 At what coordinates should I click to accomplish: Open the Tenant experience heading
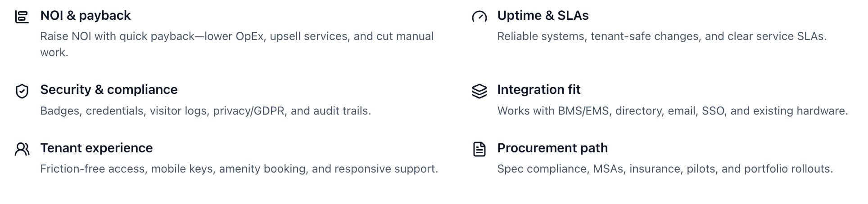tap(96, 148)
